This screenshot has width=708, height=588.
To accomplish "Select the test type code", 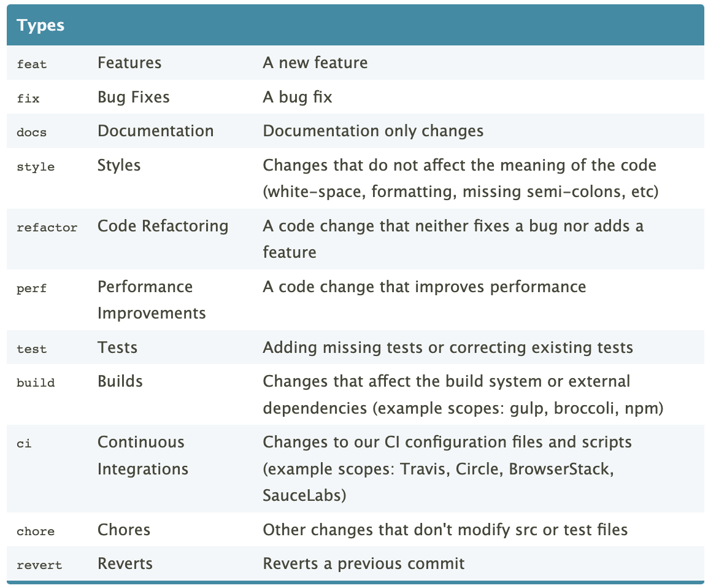I will pyautogui.click(x=32, y=349).
